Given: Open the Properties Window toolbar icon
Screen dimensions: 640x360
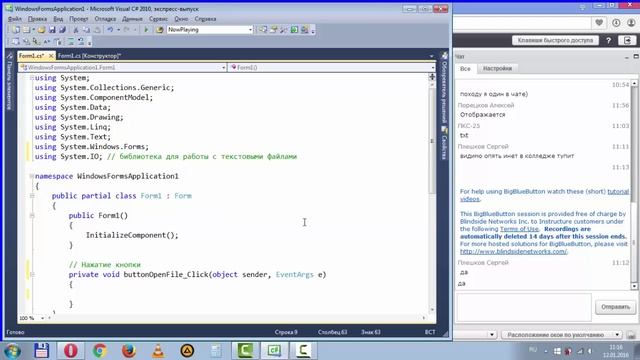Looking at the screenshot, I should coord(273,30).
